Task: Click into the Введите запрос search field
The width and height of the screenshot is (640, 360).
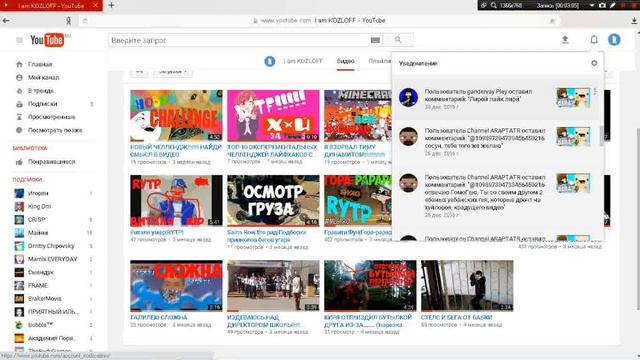Action: [239, 40]
